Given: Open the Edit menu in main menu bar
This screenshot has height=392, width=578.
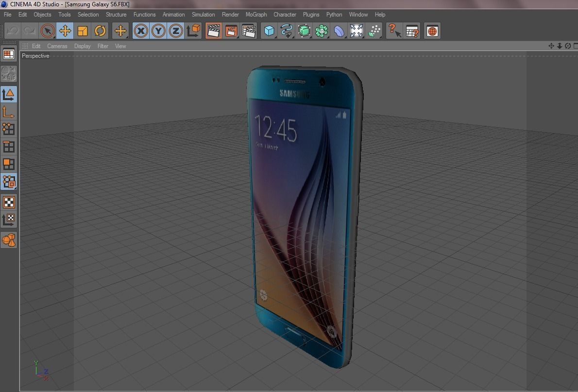Looking at the screenshot, I should point(22,15).
